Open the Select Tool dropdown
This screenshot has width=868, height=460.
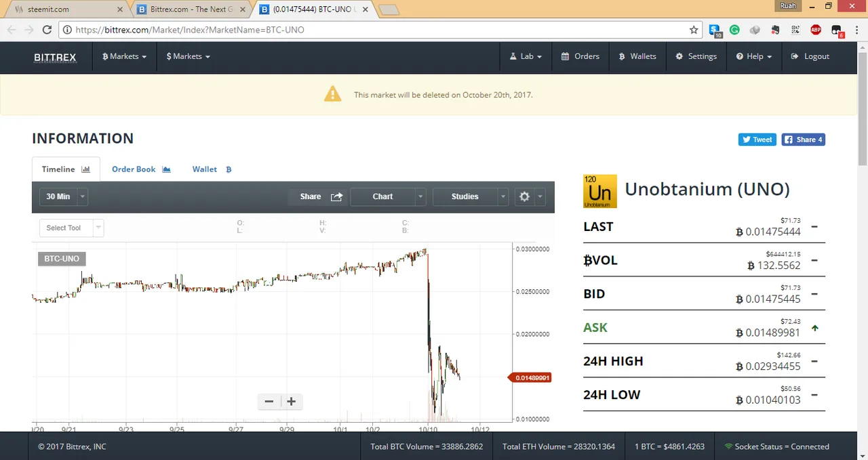(x=71, y=228)
